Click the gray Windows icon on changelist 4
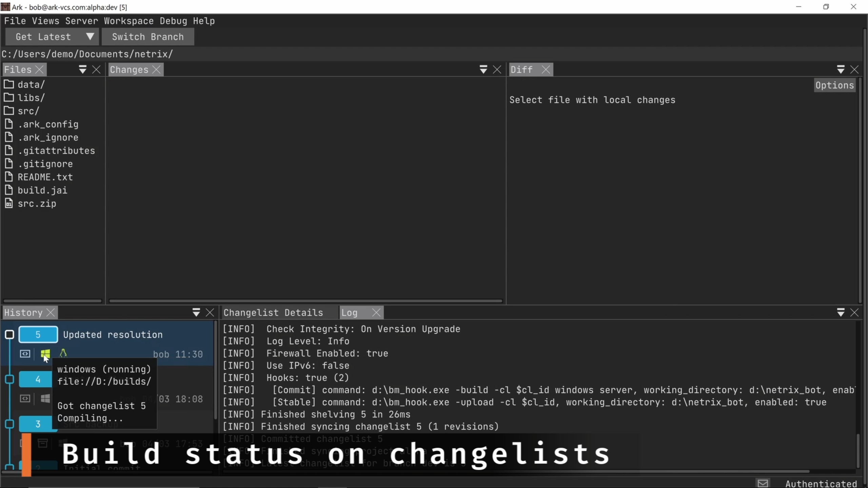The height and width of the screenshot is (488, 868). coord(45,399)
